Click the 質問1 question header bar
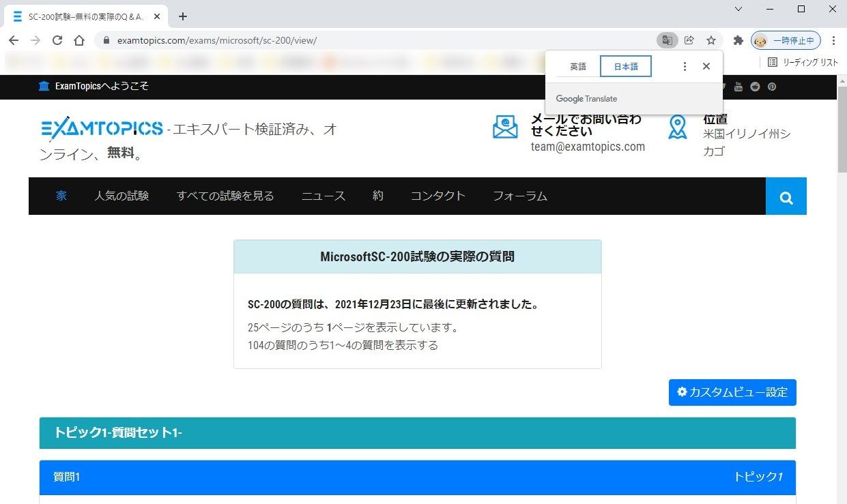Viewport: 847px width, 504px height. (x=66, y=477)
